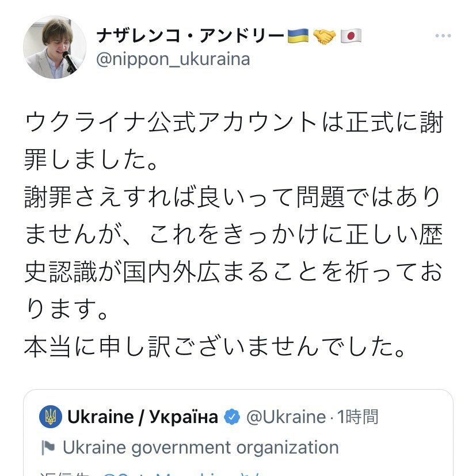Screen dimensions: 476x476
Task: Click the @Ukraine handle in quoted tweet
Action: click(x=285, y=417)
